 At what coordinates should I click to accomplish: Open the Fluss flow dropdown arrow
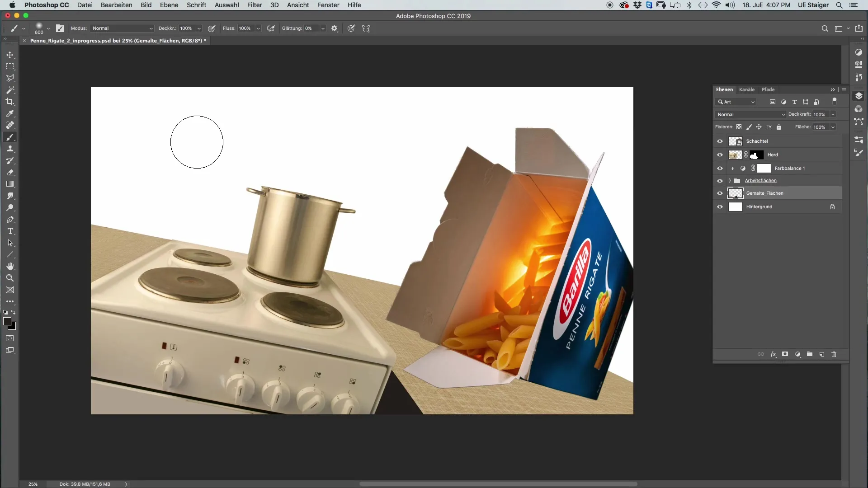pos(258,28)
